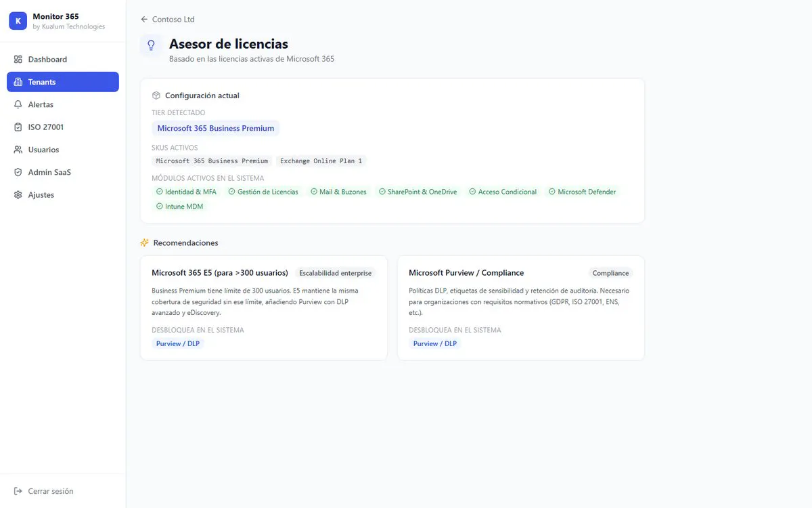
Task: Click the Configuración actual heading
Action: click(x=202, y=96)
